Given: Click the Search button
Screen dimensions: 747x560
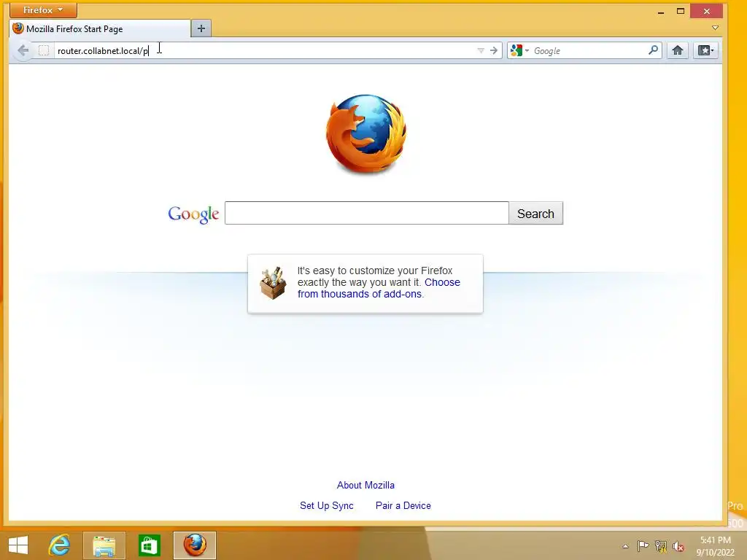Looking at the screenshot, I should click(x=535, y=214).
